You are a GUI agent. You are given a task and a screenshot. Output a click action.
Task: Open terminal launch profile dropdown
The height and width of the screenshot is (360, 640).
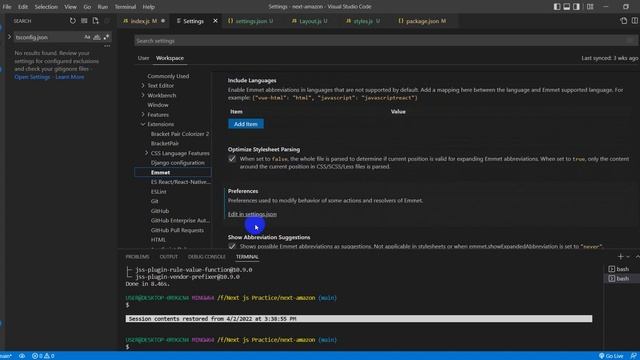coord(628,257)
